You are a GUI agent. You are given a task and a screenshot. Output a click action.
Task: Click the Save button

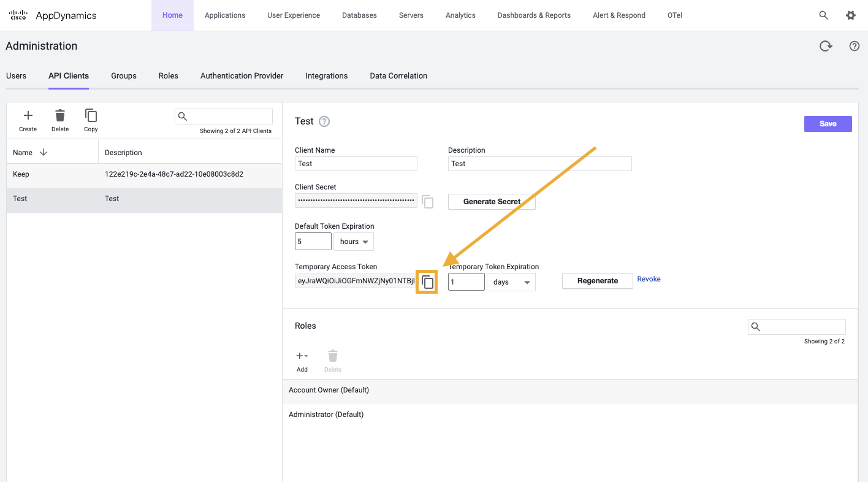pos(828,124)
